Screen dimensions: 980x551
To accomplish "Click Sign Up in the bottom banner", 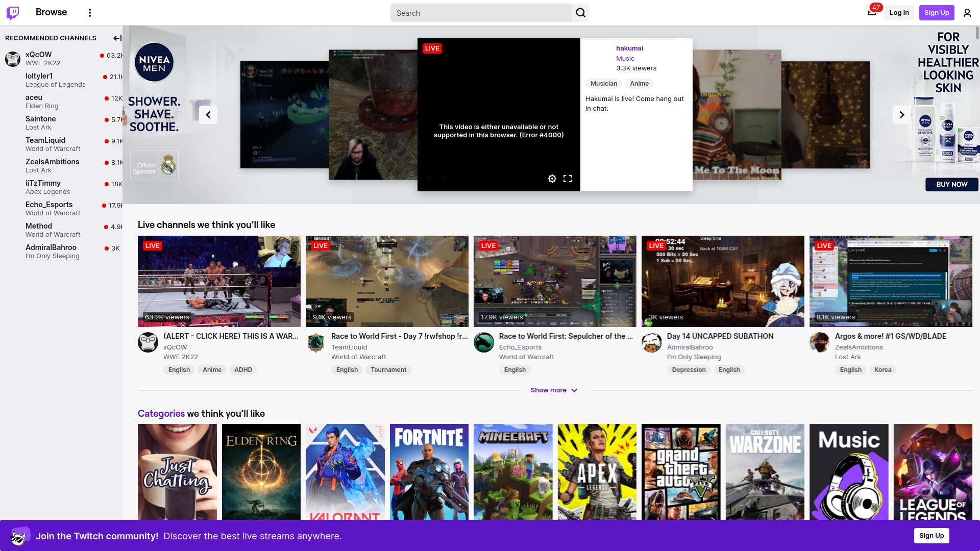I will [932, 536].
